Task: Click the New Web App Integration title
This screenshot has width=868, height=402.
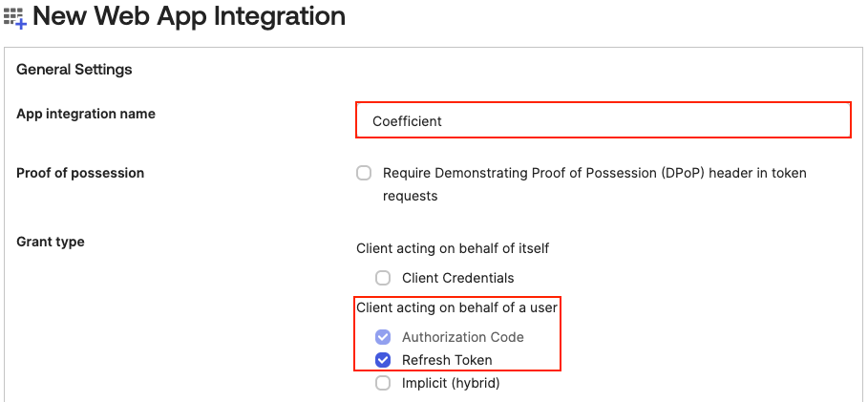Action: click(x=189, y=16)
